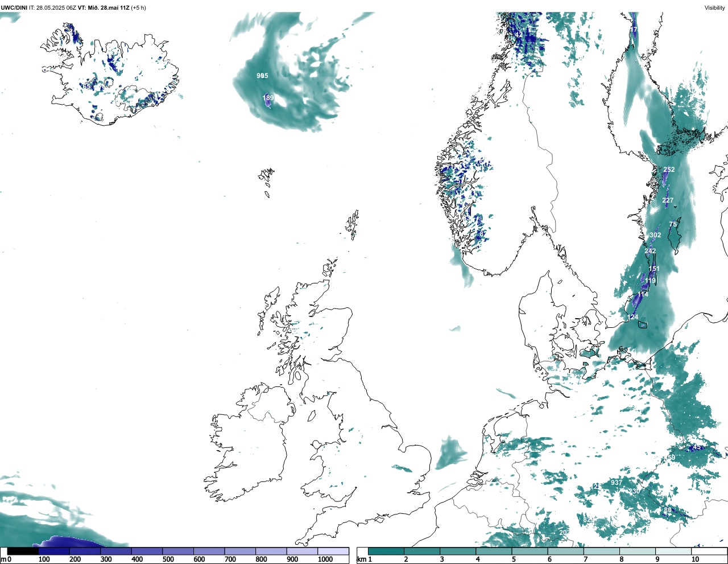Select the black 0–100 m legend swatch
728x564 pixels.
click(23, 551)
